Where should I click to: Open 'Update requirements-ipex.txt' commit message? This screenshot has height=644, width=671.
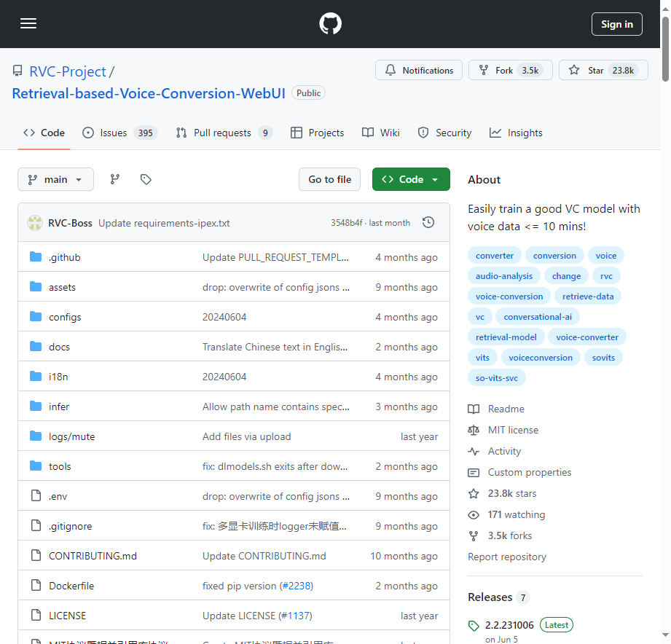164,223
